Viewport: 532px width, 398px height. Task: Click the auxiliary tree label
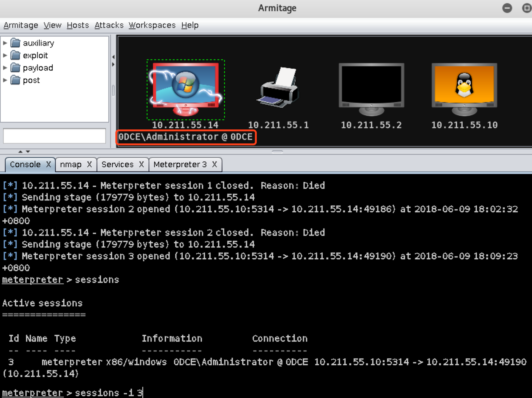click(38, 43)
